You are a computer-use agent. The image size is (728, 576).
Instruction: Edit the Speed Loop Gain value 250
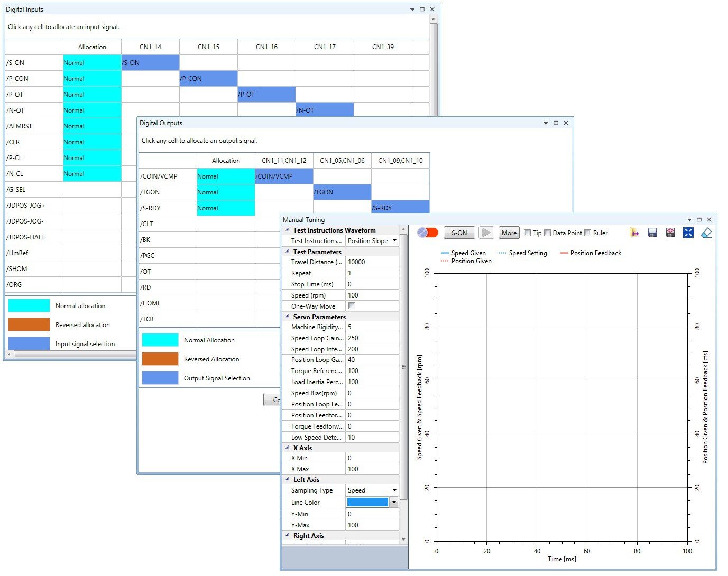tap(372, 338)
